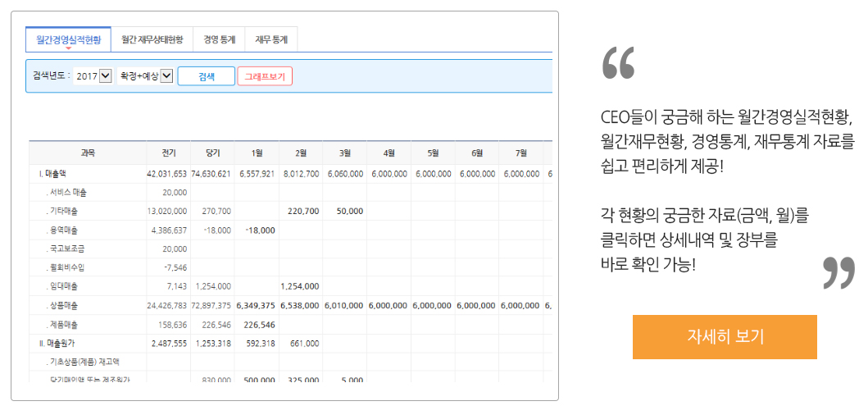Click the 158,636 제품매출 value
868x415 pixels.
(173, 324)
